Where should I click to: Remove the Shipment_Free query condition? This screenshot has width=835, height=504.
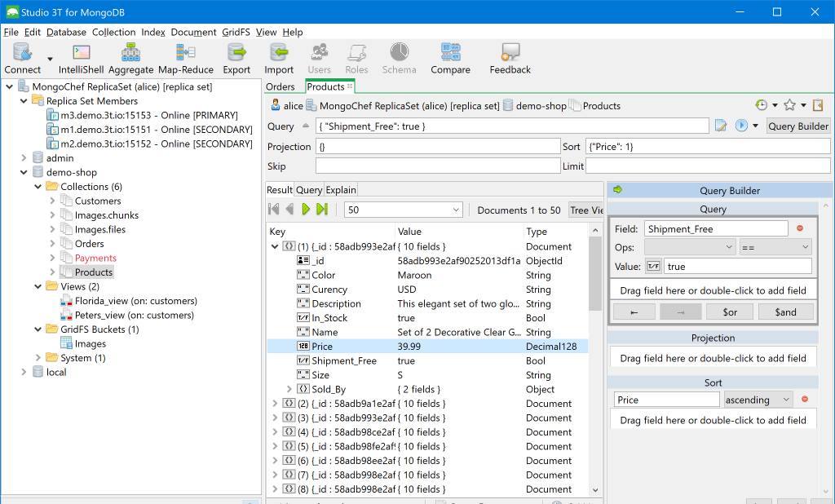(x=800, y=228)
